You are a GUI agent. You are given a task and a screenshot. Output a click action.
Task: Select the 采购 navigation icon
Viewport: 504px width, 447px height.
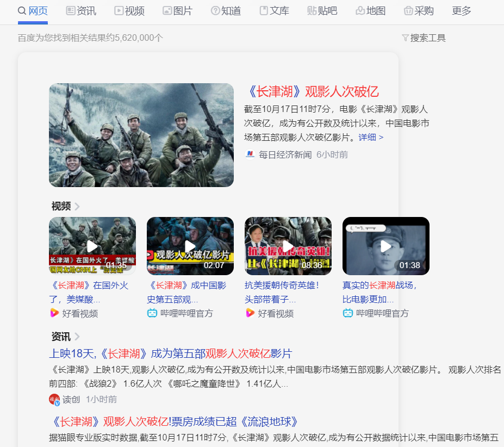(408, 10)
